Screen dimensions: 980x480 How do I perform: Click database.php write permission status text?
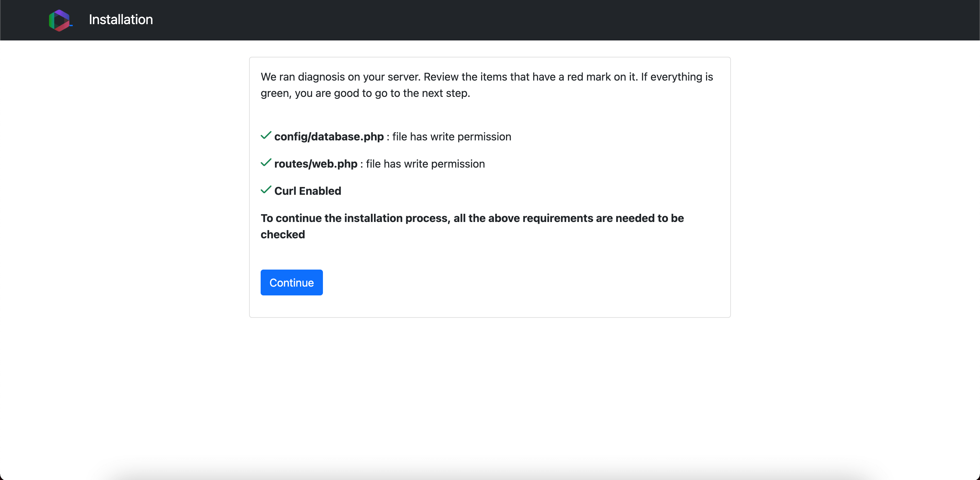[x=451, y=136]
